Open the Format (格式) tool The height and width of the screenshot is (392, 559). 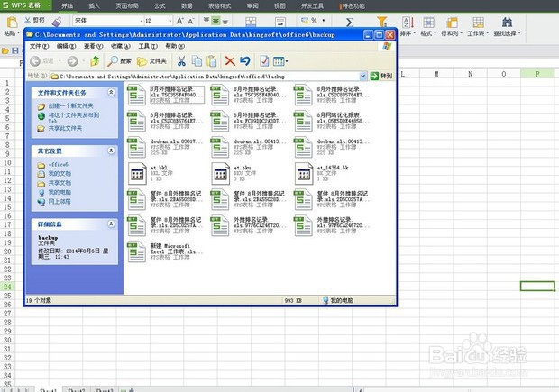point(428,26)
